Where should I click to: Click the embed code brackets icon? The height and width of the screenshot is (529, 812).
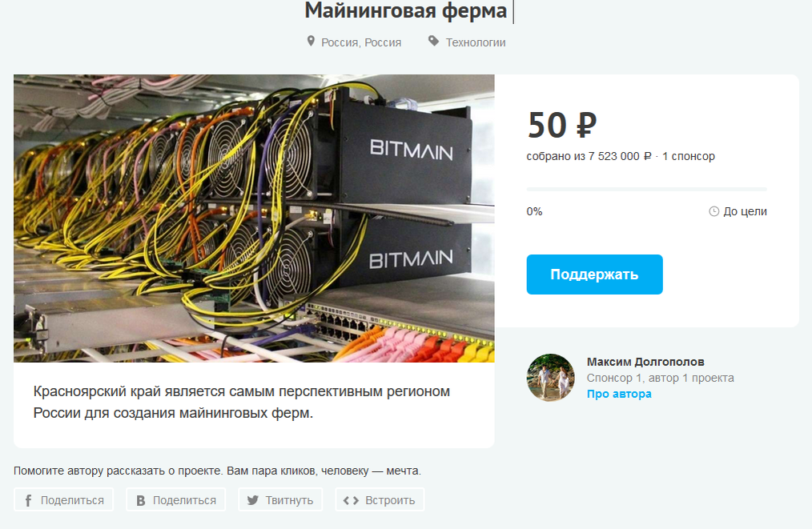pos(351,500)
